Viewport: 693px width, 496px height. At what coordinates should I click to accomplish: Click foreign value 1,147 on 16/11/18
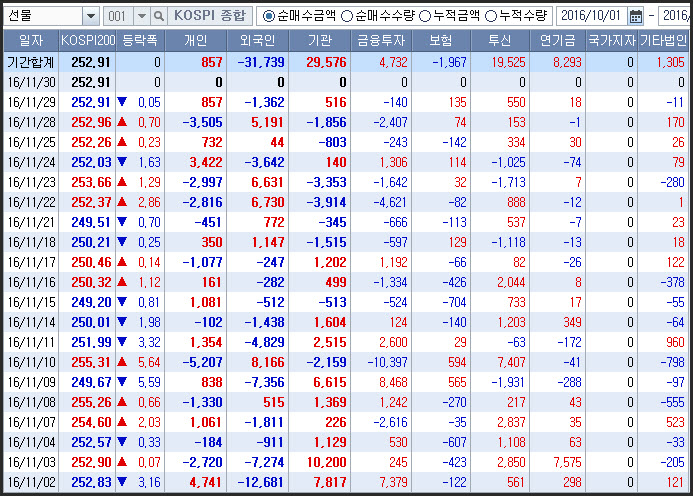pos(267,242)
